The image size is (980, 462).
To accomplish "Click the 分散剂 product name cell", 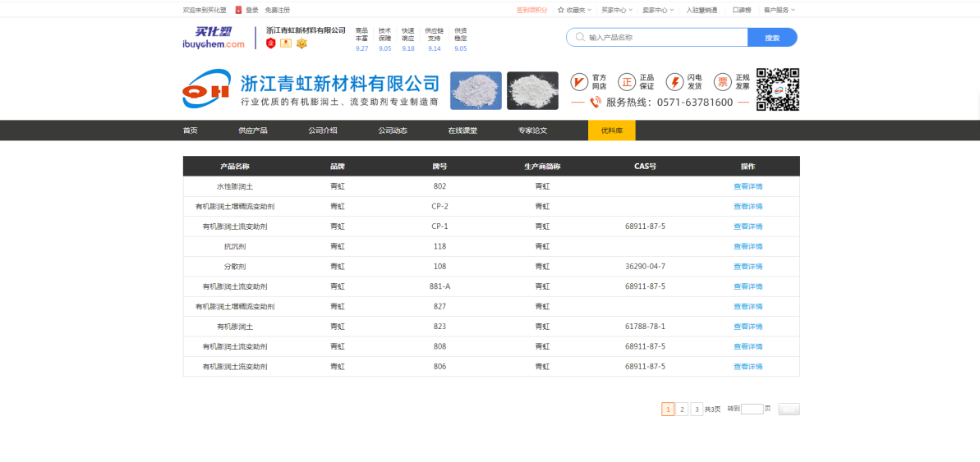I will click(235, 266).
